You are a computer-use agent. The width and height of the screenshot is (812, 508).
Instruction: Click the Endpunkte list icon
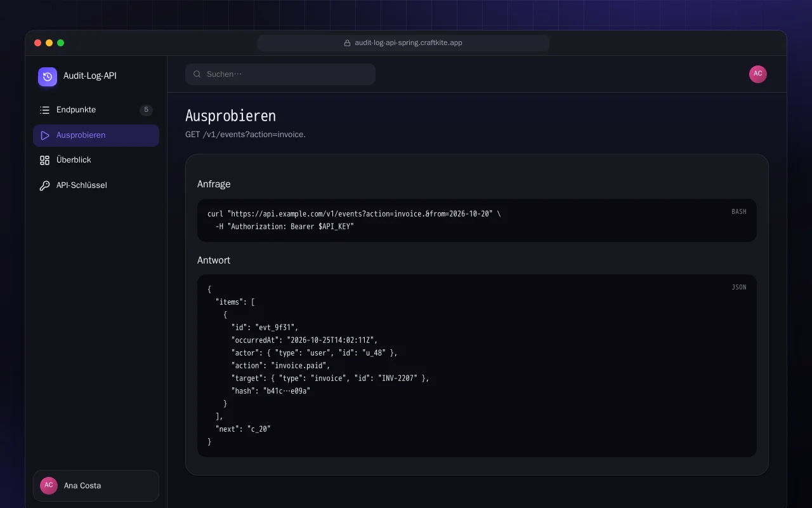click(44, 110)
